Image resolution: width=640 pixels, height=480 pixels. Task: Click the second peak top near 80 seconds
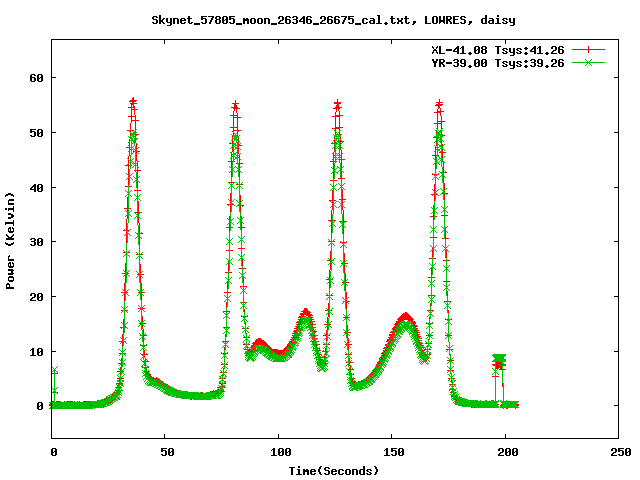pos(235,105)
